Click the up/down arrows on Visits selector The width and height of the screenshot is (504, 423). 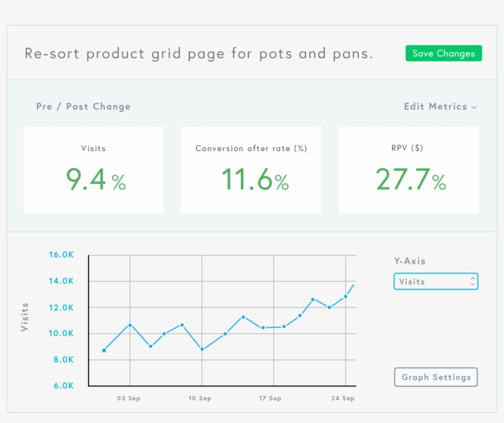point(472,282)
